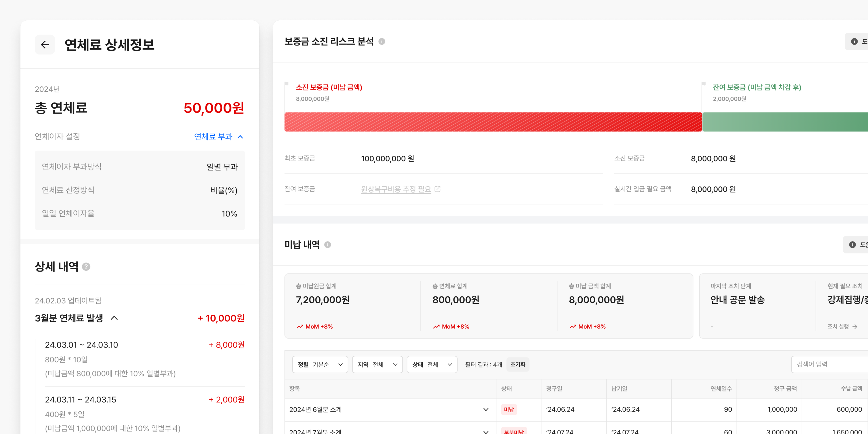The height and width of the screenshot is (434, 868).
Task: Click 8,000,000원 total unpaid amount card value
Action: [596, 300]
